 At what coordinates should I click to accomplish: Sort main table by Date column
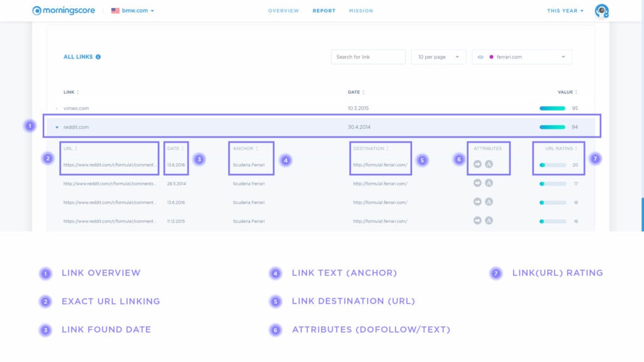point(356,92)
